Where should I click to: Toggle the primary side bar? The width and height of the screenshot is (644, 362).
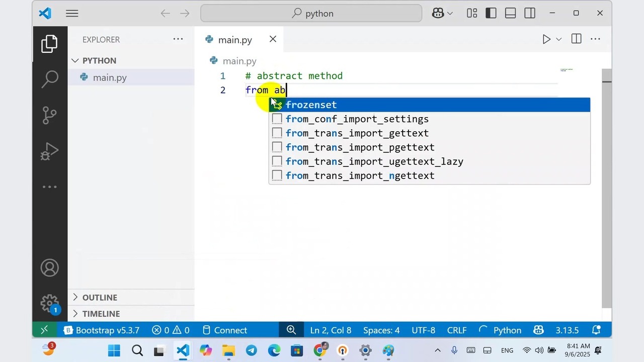491,14
